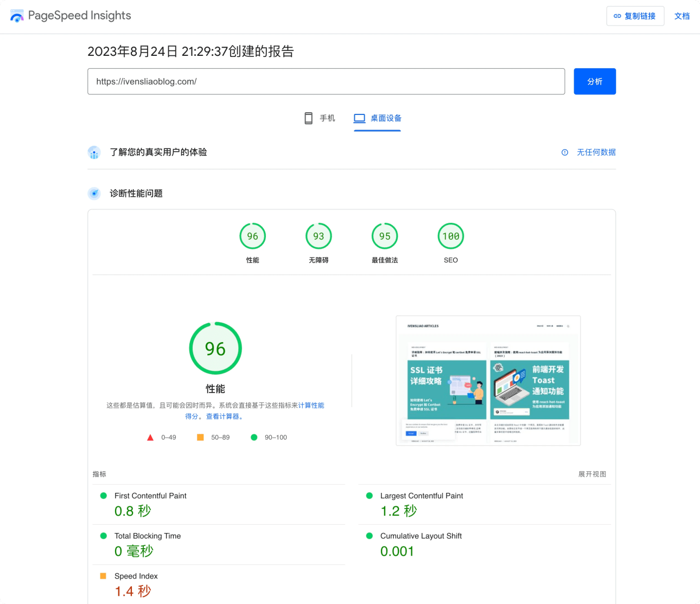Viewport: 700px width, 604px height.
Task: Click the info icon beside 无任何数据
Action: (x=565, y=152)
